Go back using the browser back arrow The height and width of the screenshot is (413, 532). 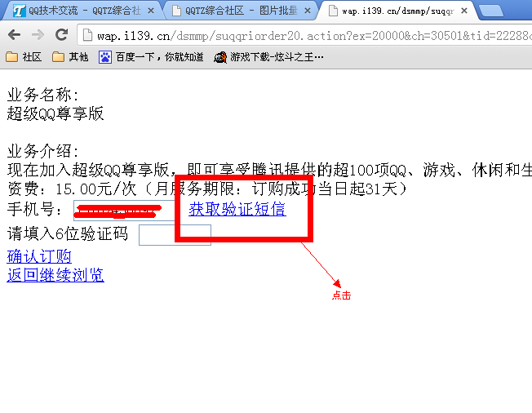(x=14, y=34)
